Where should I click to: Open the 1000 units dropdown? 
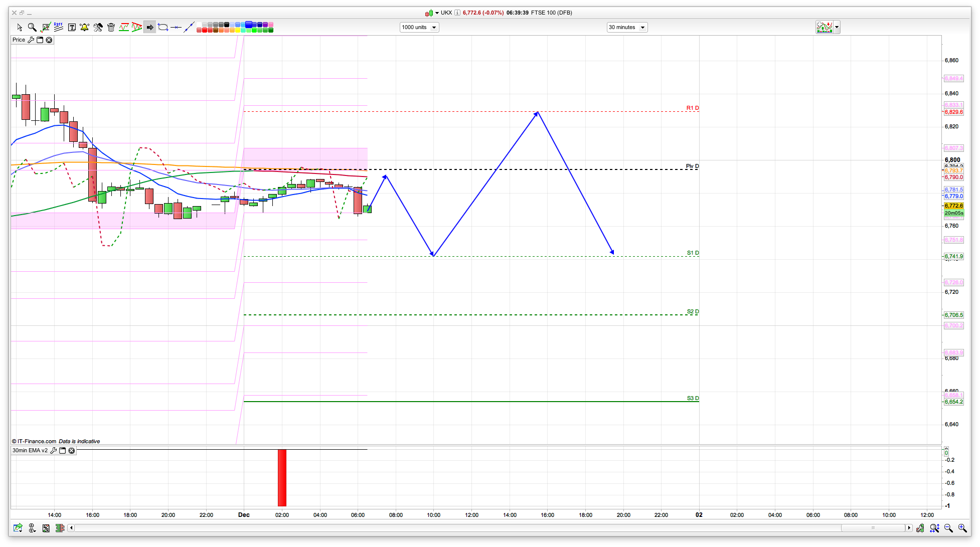coord(434,28)
